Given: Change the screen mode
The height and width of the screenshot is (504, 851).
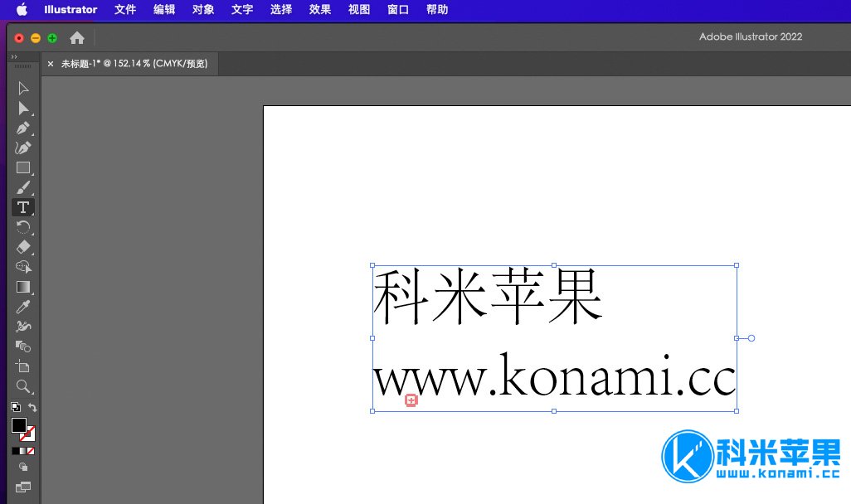Looking at the screenshot, I should (22, 487).
